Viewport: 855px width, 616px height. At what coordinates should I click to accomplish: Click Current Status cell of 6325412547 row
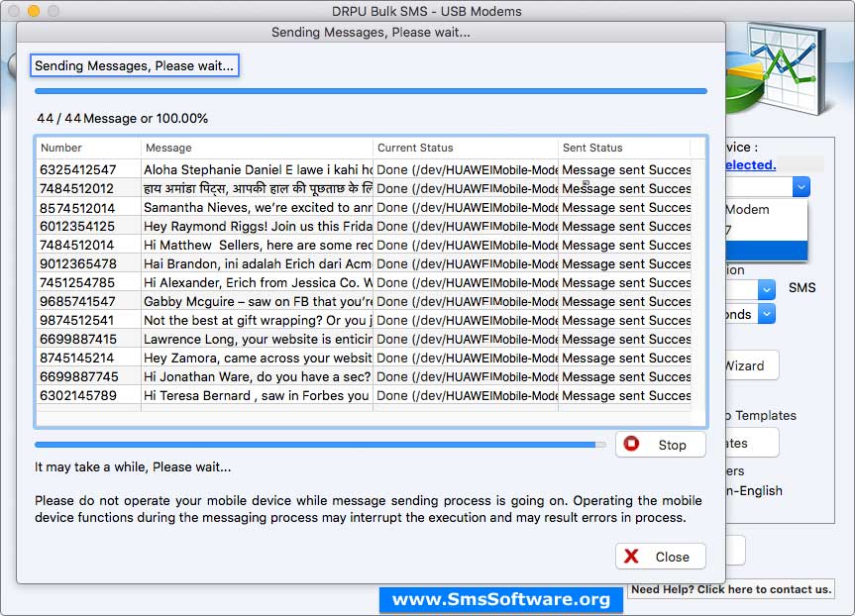pyautogui.click(x=466, y=169)
